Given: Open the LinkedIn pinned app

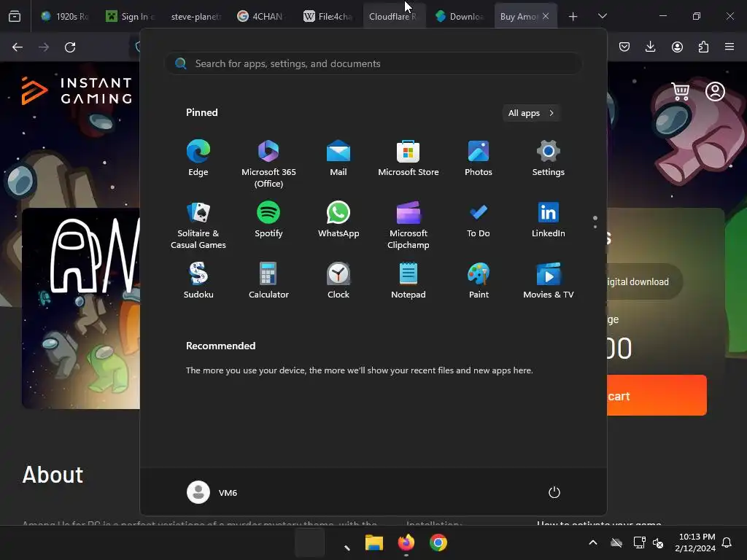Looking at the screenshot, I should click(x=549, y=219).
